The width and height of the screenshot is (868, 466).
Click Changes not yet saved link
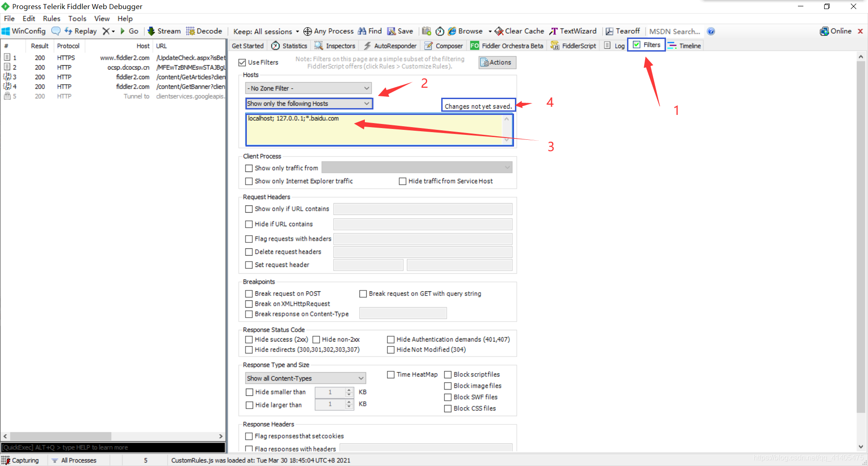pyautogui.click(x=478, y=106)
